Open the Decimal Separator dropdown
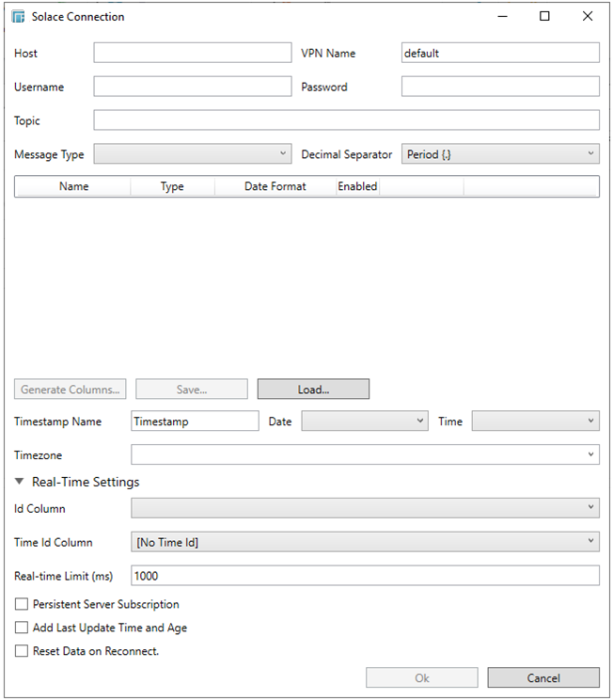This screenshot has height=700, width=613. tap(500, 154)
